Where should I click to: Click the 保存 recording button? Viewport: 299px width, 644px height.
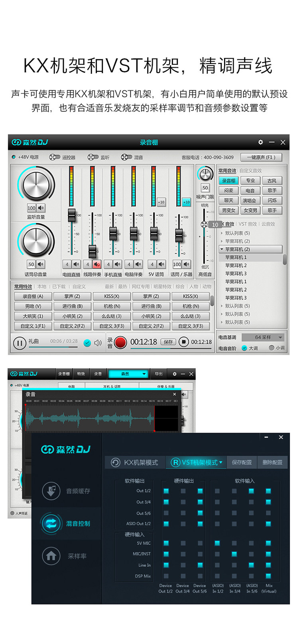pyautogui.click(x=168, y=342)
